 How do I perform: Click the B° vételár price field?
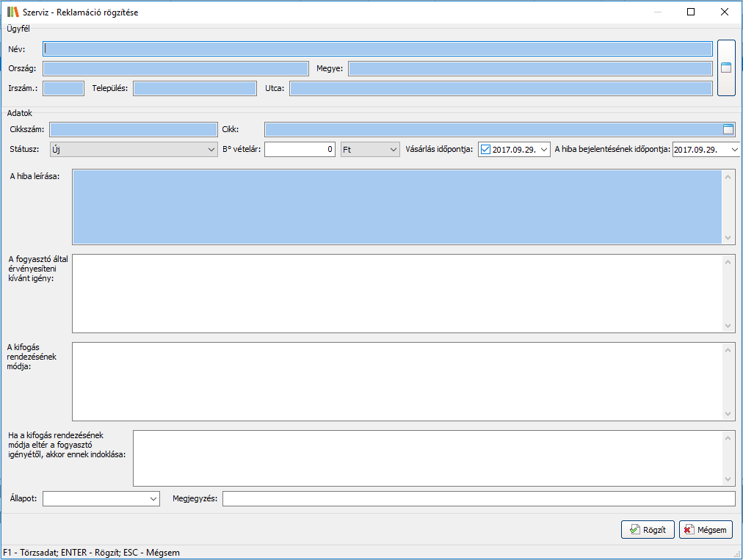point(300,150)
